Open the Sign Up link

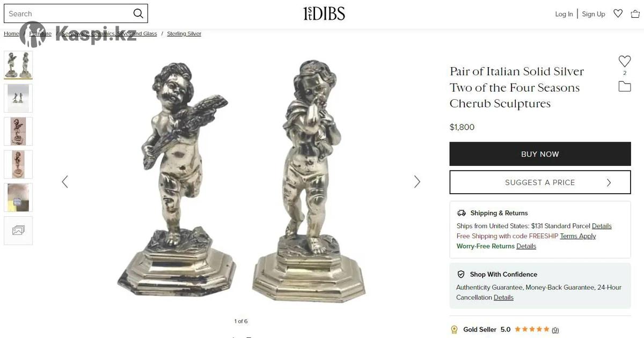click(594, 14)
